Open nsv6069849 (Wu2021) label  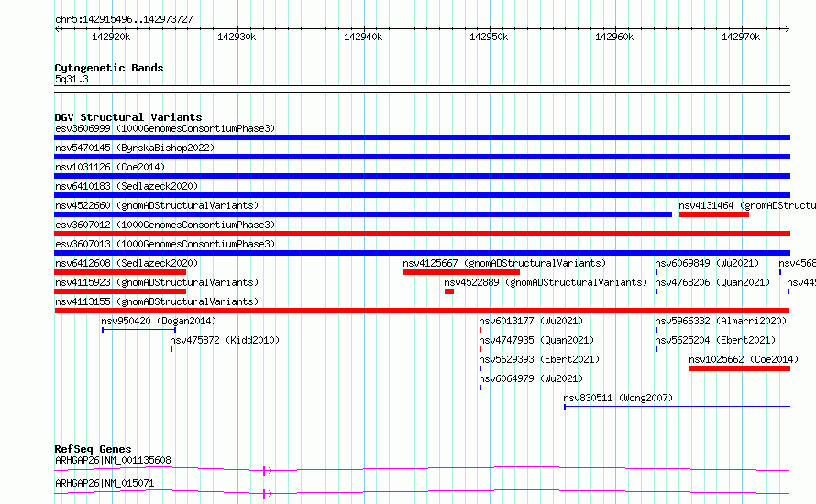[x=707, y=263]
